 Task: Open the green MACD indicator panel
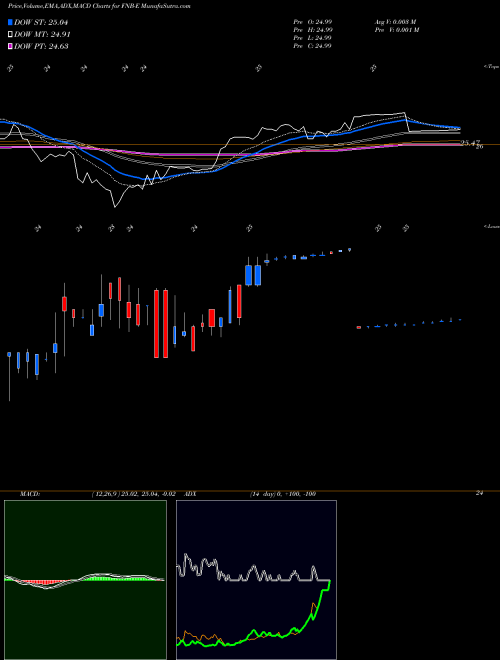85,580
